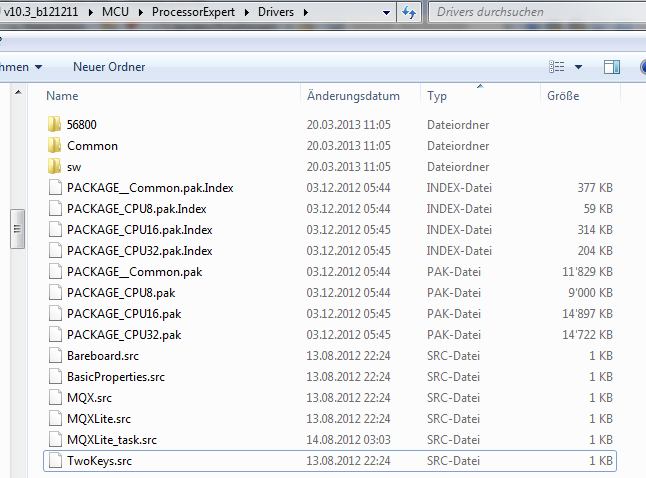The width and height of the screenshot is (646, 478).
Task: Click the PACKAGE__Common.pak file icon
Action: (55, 272)
